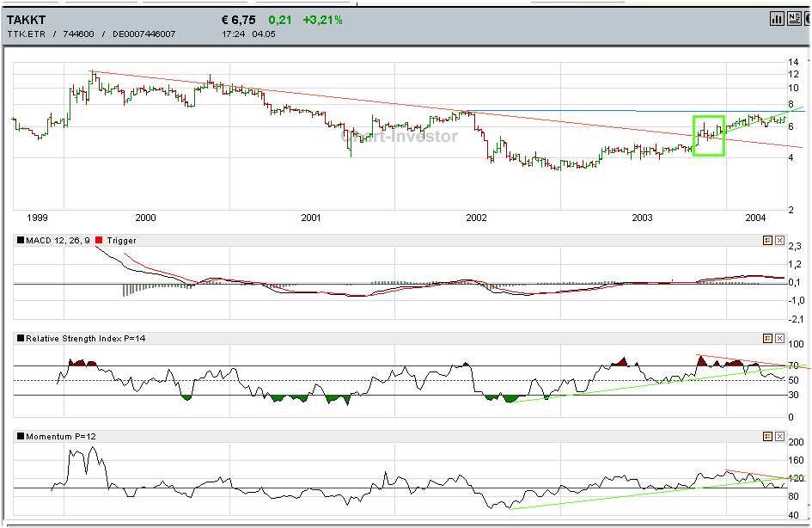Screen dimensions: 812x528
Task: Close the Relative Strength Index panel
Action: click(779, 339)
